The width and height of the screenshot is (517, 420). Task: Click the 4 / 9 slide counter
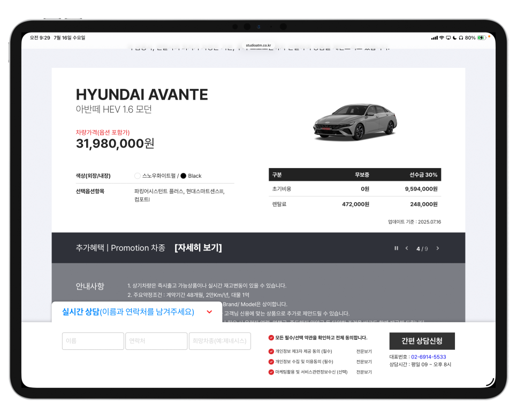(x=422, y=249)
